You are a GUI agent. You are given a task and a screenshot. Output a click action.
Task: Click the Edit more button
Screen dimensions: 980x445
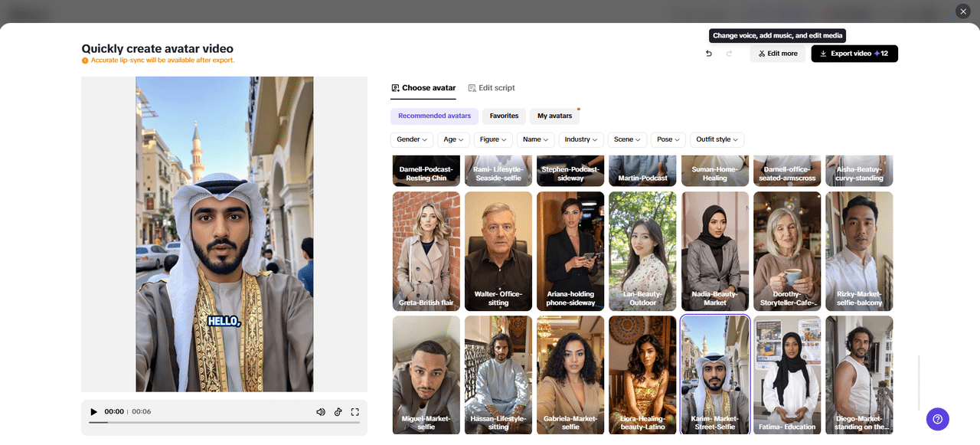(x=777, y=54)
